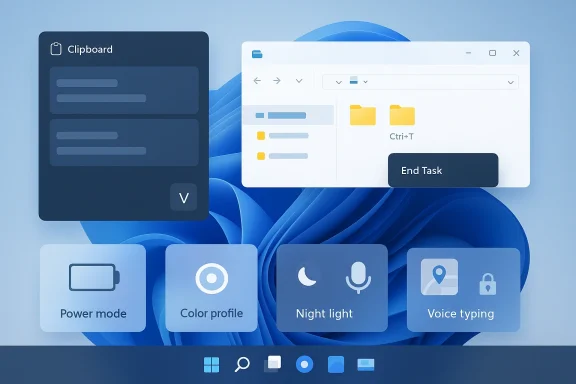Click the Clipboard panel icon
The width and height of the screenshot is (576, 384).
coord(56,49)
